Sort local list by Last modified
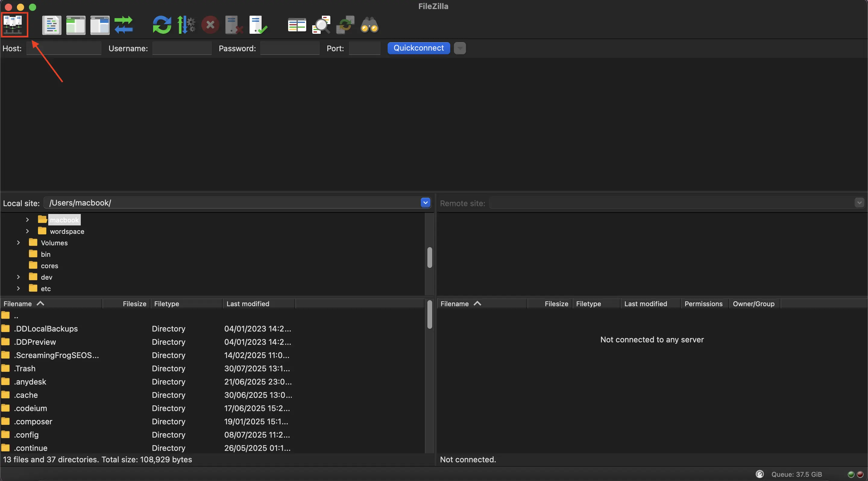868x481 pixels. click(259, 303)
